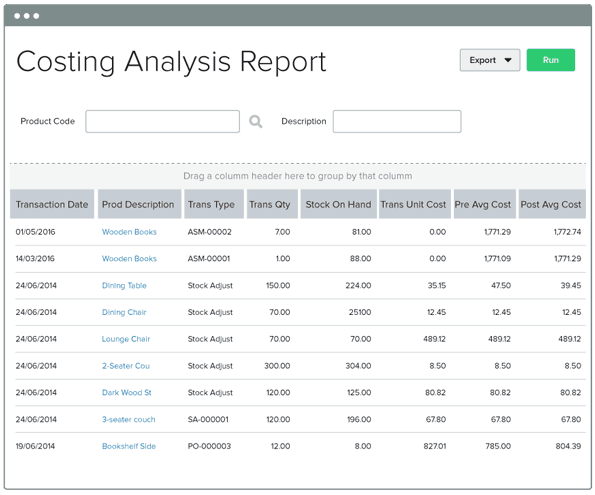This screenshot has height=495, width=595.
Task: Click the 7.00 trans qty value
Action: tap(283, 232)
